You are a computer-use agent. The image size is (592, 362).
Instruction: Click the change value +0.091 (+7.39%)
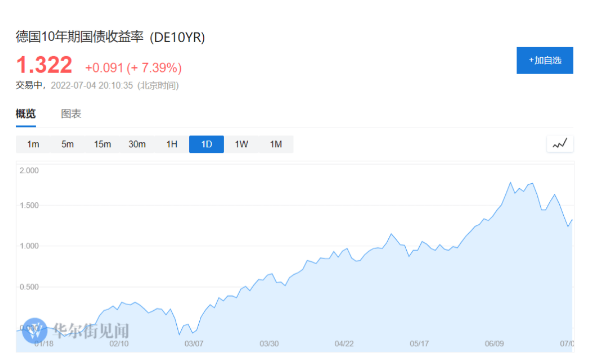pos(133,68)
